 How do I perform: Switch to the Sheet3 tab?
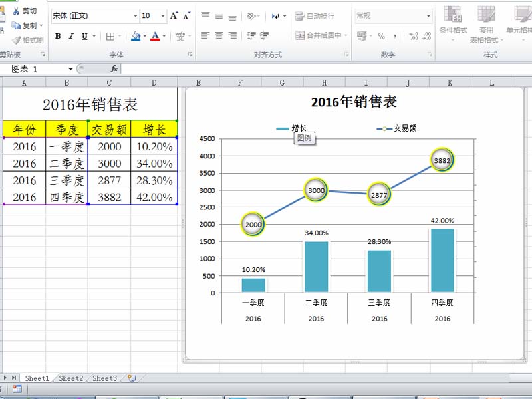tap(104, 378)
